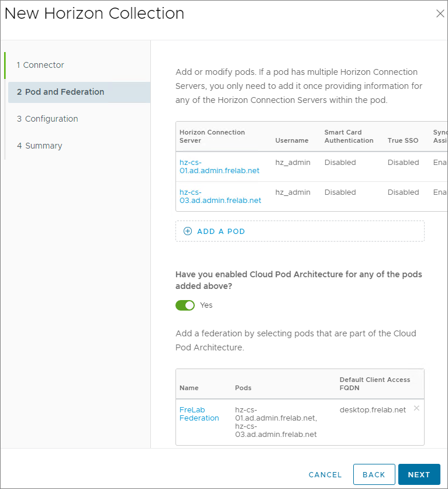Click the Smart Card Authentication column header
This screenshot has height=489, width=448.
click(x=349, y=136)
